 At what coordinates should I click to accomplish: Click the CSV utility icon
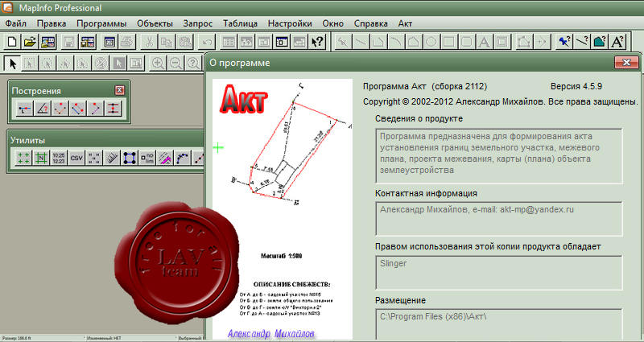point(76,158)
